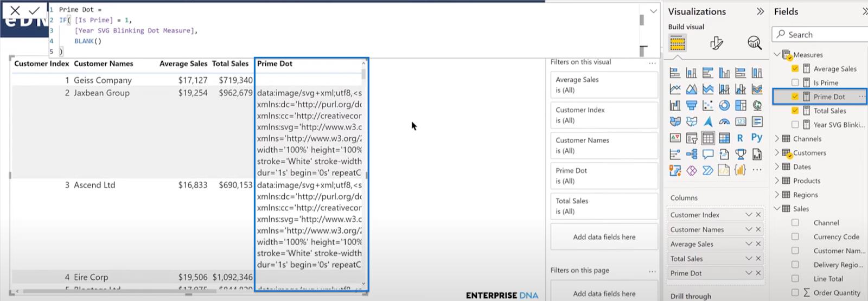Switch to the Matrix visual
The width and height of the screenshot is (868, 301).
724,138
